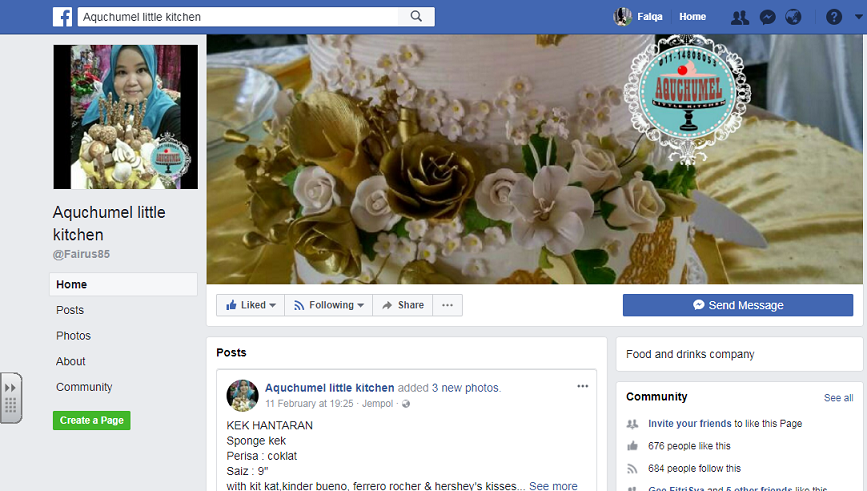Viewport: 867px width, 491px height.
Task: Open the Messenger icon in top bar
Action: pos(767,17)
